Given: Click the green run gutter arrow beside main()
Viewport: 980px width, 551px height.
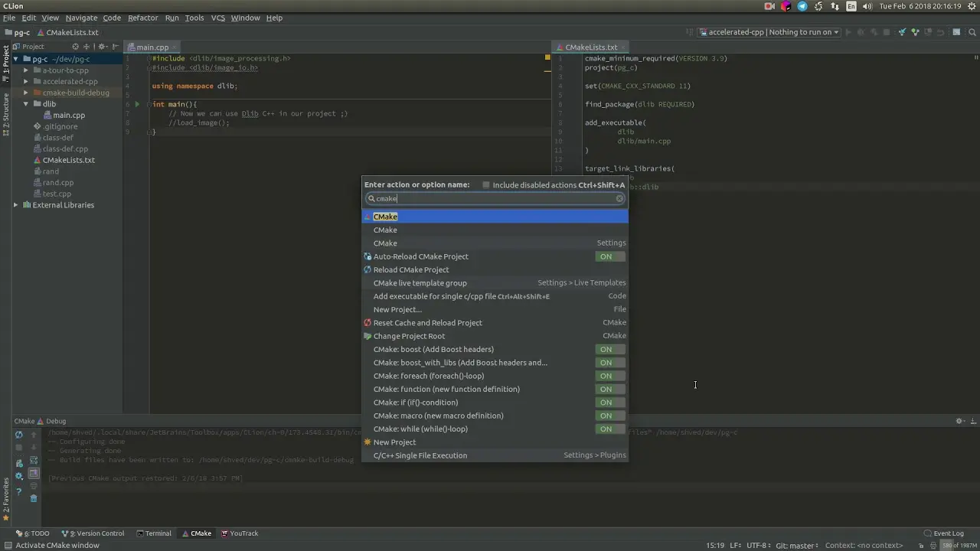Looking at the screenshot, I should (x=138, y=104).
